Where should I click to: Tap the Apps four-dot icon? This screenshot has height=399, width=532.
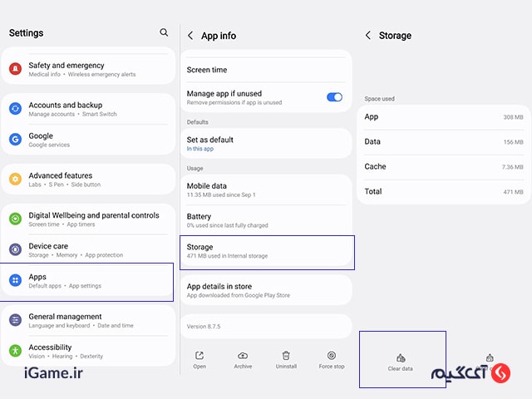[x=15, y=280]
